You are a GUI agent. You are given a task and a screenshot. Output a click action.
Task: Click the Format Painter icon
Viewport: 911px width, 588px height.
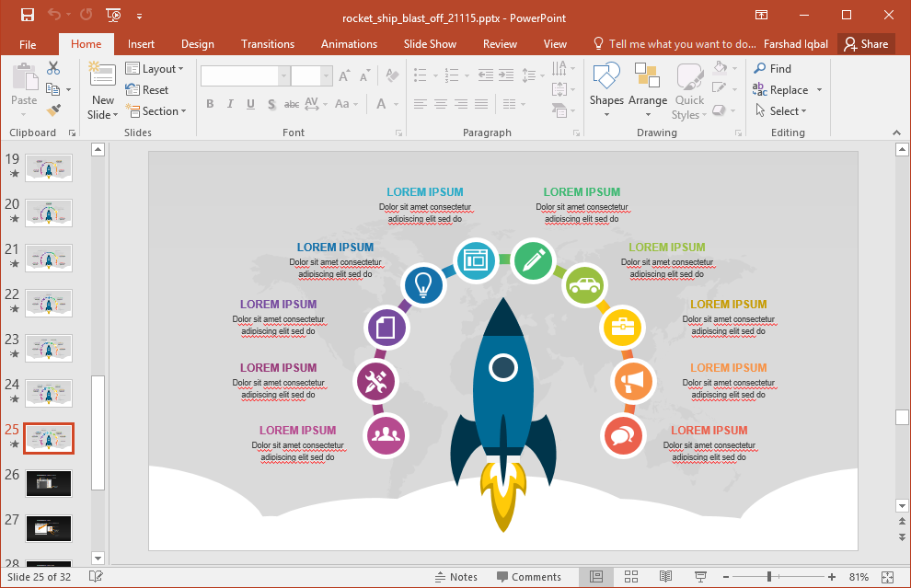53,110
